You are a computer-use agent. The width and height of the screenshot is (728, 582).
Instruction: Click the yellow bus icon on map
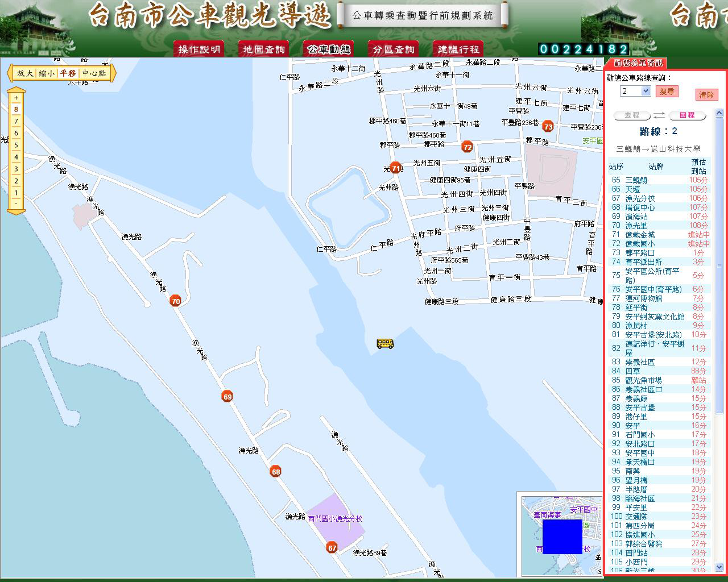[x=385, y=343]
